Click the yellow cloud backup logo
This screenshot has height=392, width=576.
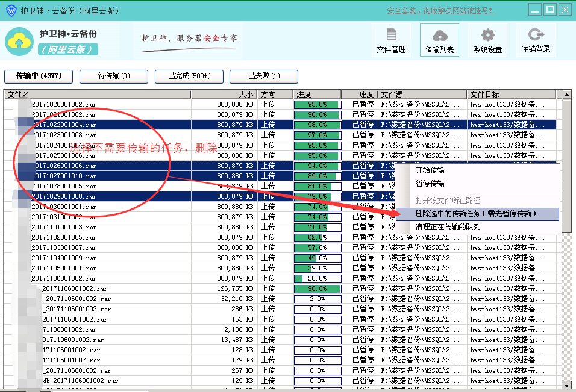coord(19,42)
